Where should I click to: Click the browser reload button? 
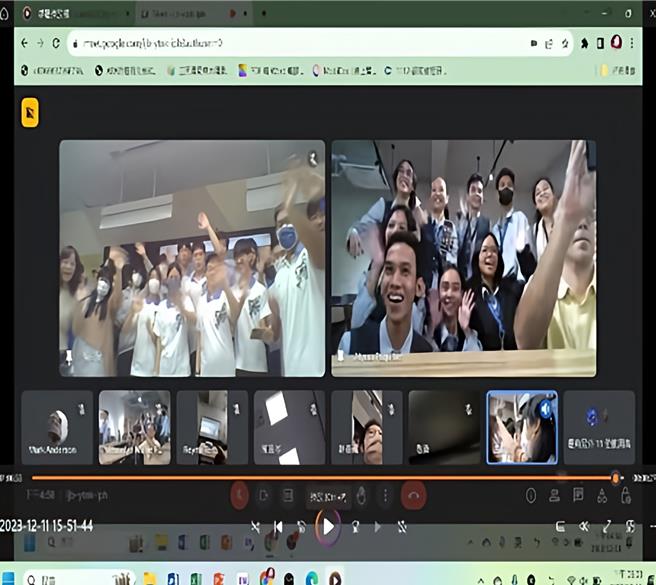(x=57, y=43)
